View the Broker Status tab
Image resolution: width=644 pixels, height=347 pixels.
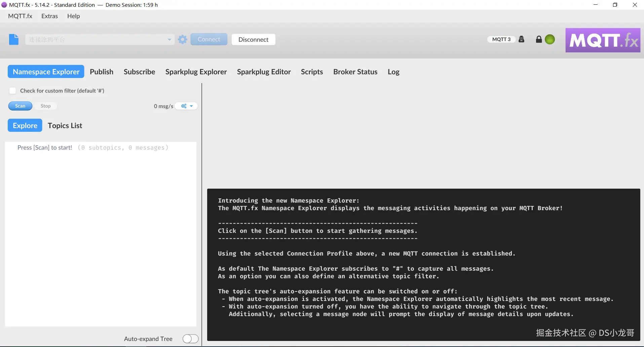point(355,72)
